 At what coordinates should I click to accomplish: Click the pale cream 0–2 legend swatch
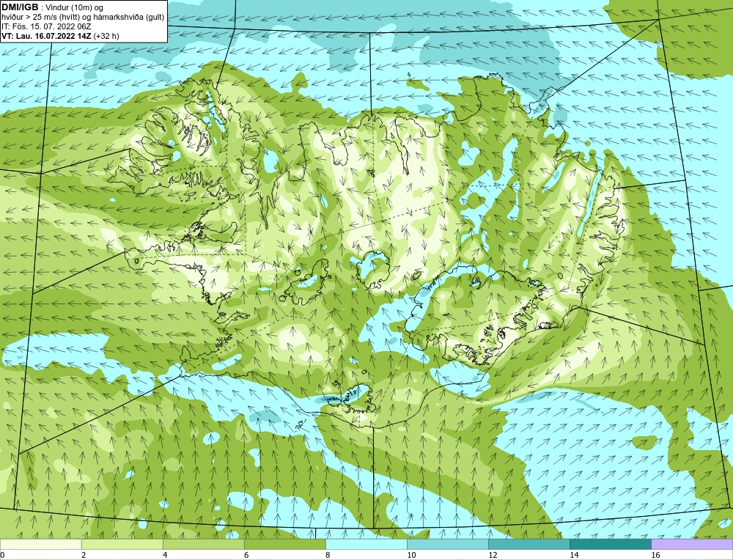pos(40,545)
